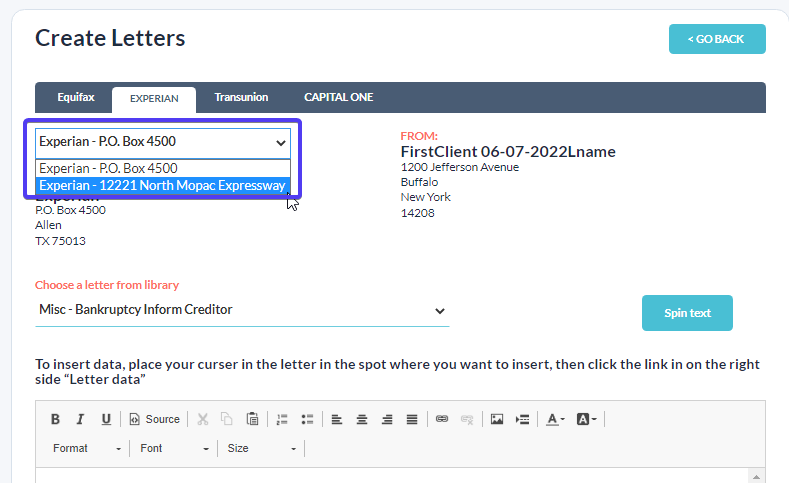This screenshot has height=483, width=789.
Task: Insert an image into the letter
Action: point(496,419)
